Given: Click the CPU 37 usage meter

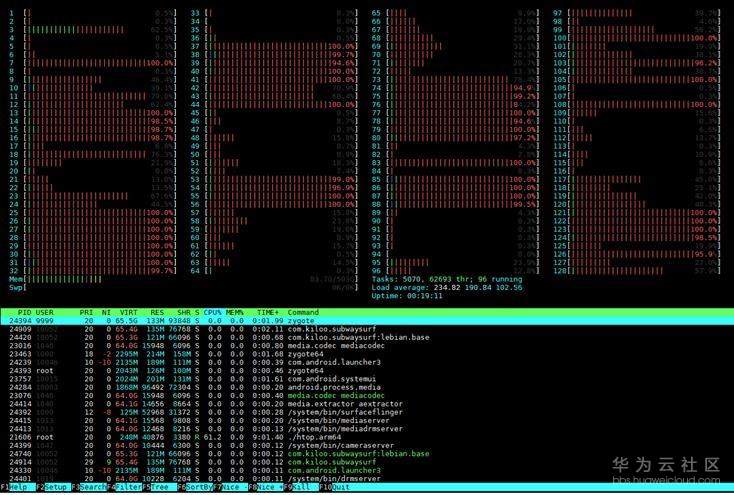Looking at the screenshot, I should [274, 46].
